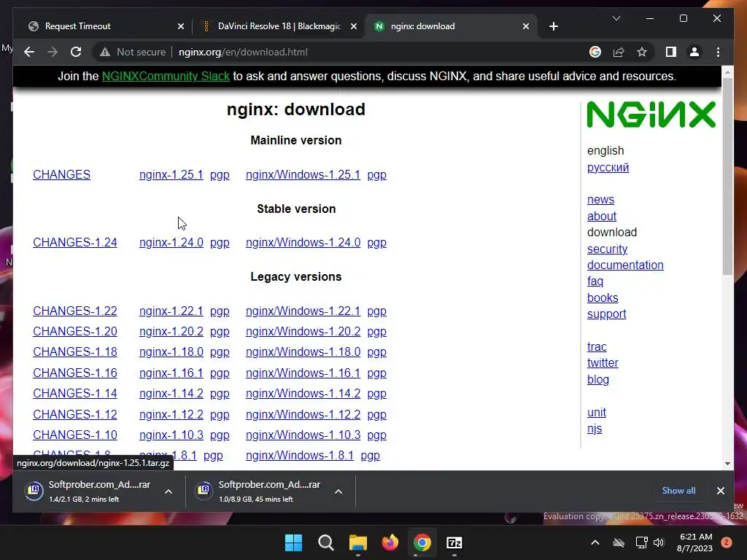The height and width of the screenshot is (560, 747).
Task: Open CHANGES-1.22 link
Action: click(x=75, y=311)
